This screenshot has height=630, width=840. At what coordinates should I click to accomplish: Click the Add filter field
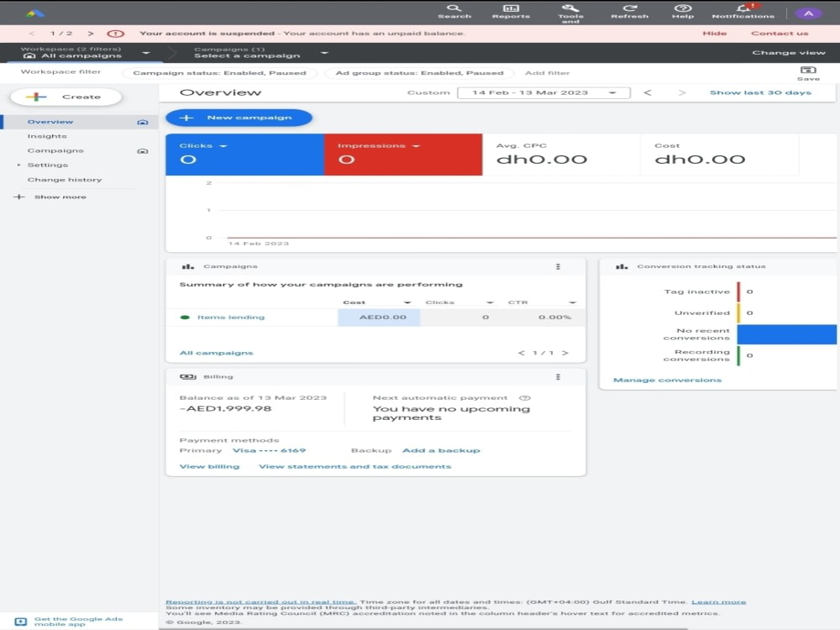[548, 73]
